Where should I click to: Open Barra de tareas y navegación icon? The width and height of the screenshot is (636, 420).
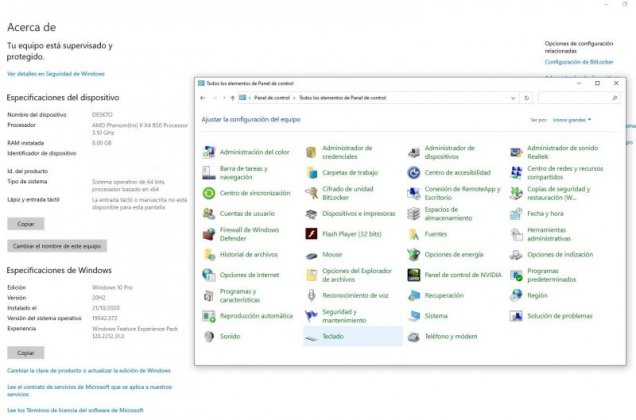(209, 172)
